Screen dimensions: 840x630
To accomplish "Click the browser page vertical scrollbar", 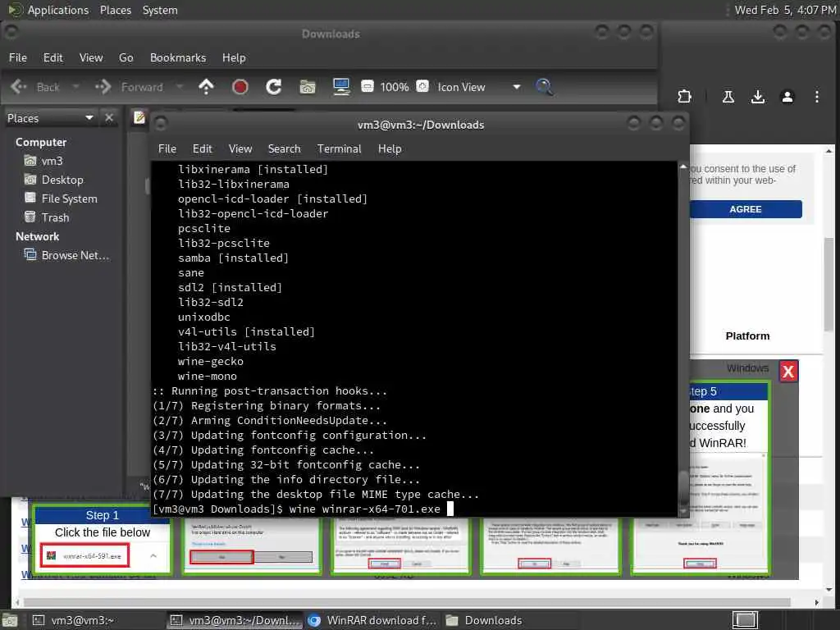I will pos(829,284).
